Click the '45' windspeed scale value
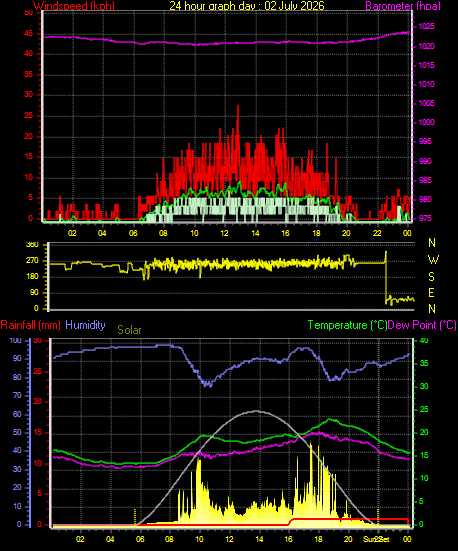This screenshot has width=458, height=551. pyautogui.click(x=28, y=34)
